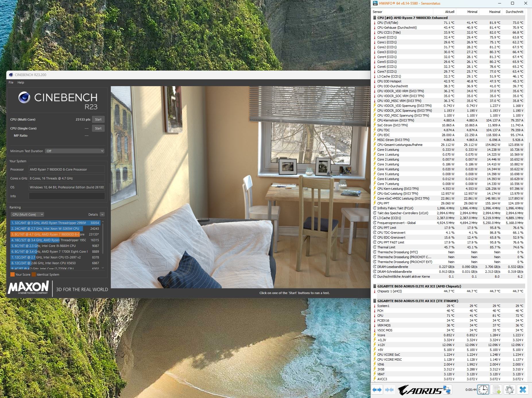The image size is (532, 398).
Task: Select the CPU VCORE SoC voltage row
Action: (449, 355)
